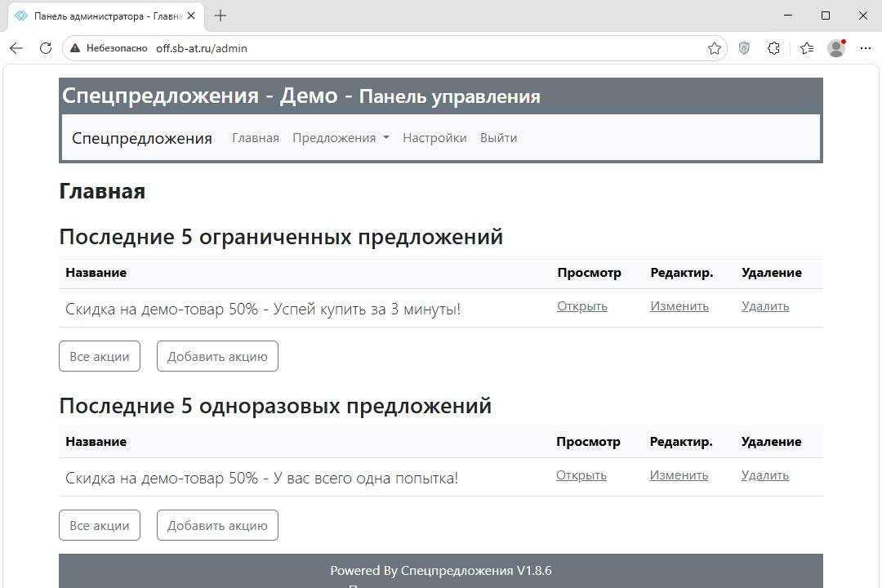Open the browser settings ellipsis menu
This screenshot has width=882, height=588.
point(866,48)
